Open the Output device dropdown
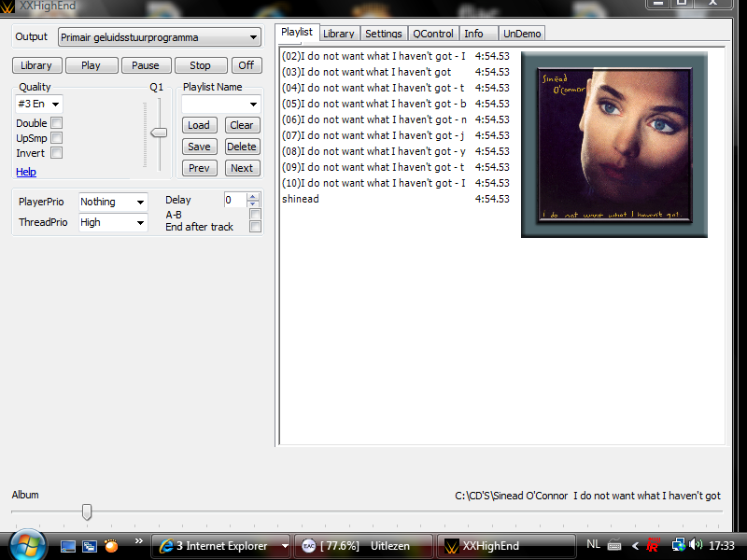 [x=160, y=37]
